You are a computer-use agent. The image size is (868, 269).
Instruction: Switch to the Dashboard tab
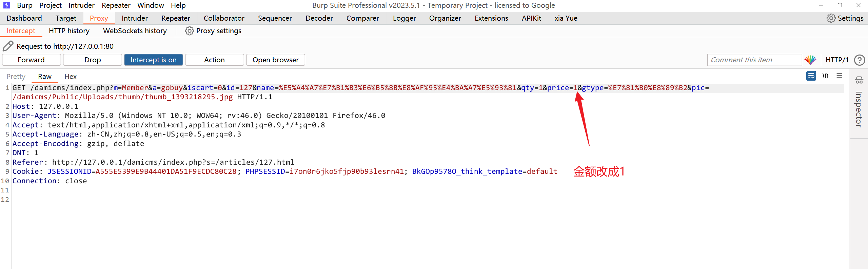click(24, 18)
